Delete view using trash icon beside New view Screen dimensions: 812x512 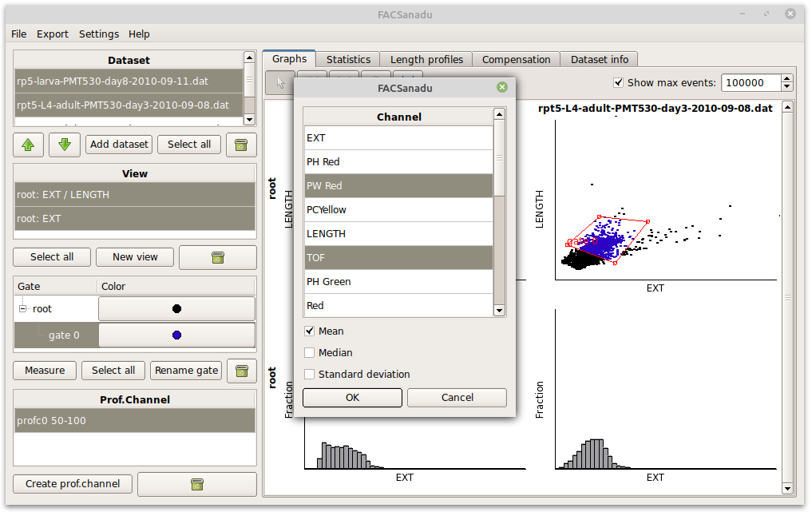[217, 257]
